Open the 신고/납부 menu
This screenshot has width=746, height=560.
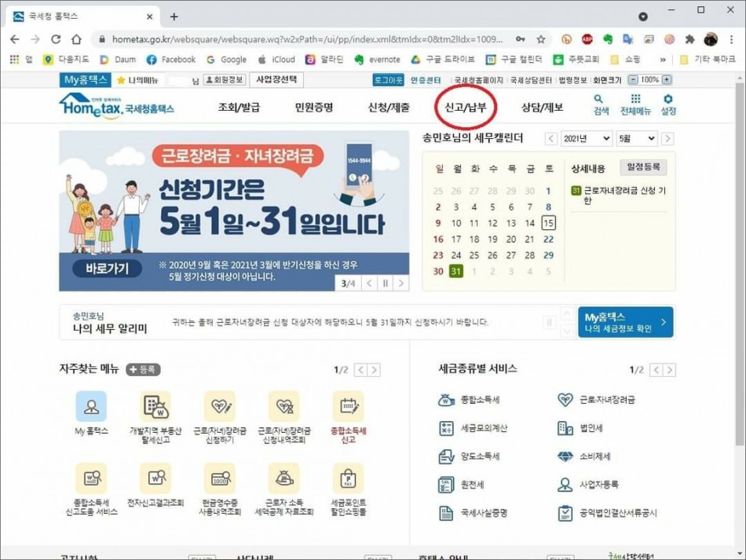click(466, 108)
